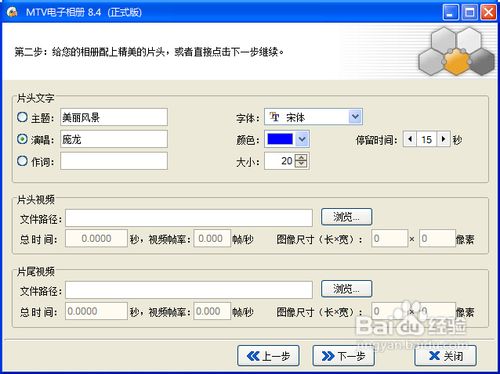Click the font type icon beside 宋体

pos(274,117)
